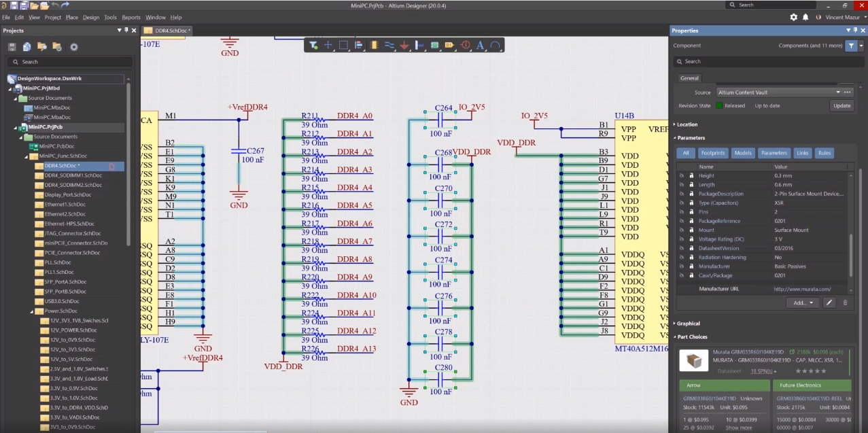The image size is (868, 433).
Task: Click the Update button
Action: tap(841, 105)
